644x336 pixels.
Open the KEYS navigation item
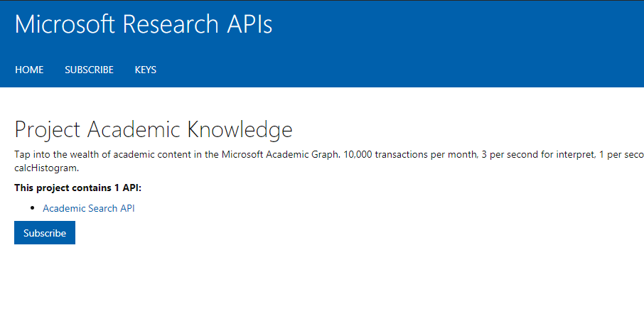point(146,70)
